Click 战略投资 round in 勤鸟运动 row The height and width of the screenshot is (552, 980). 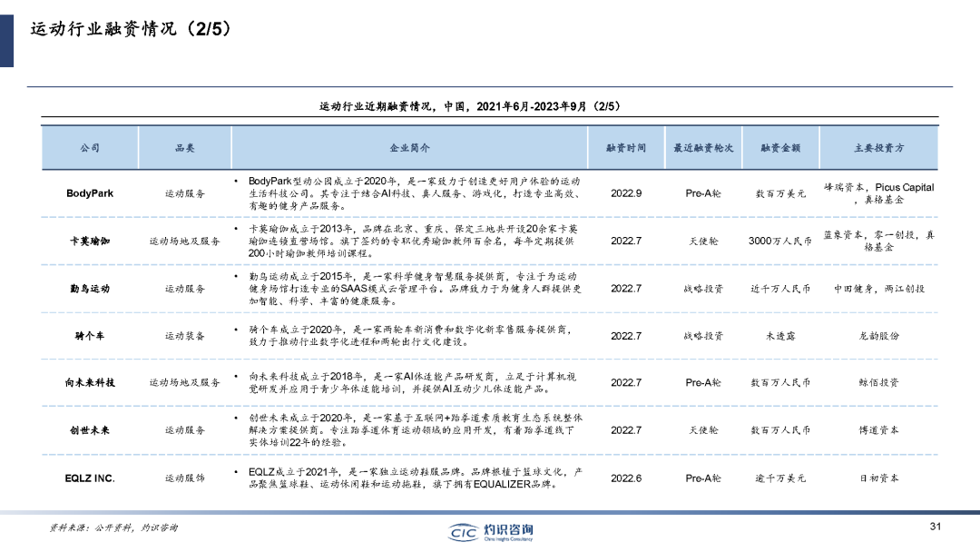pyautogui.click(x=703, y=289)
